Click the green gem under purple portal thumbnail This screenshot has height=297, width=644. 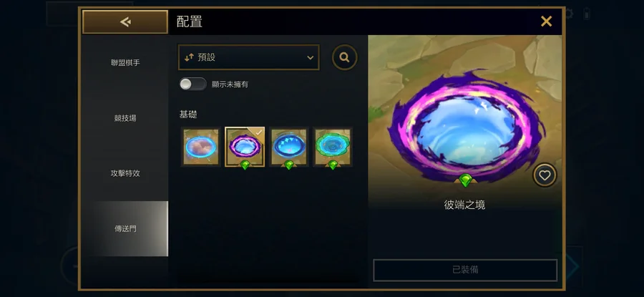coord(245,165)
